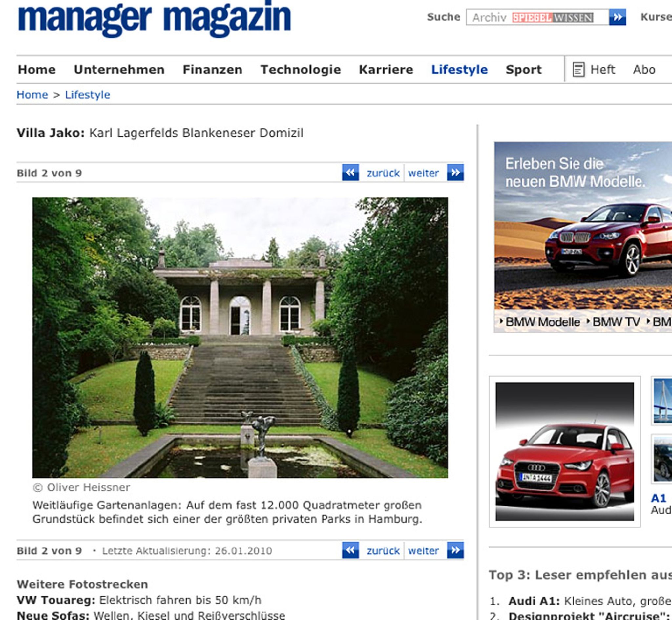Screen dimensions: 672x620
Task: Go to the Unternehmen section
Action: click(x=119, y=70)
